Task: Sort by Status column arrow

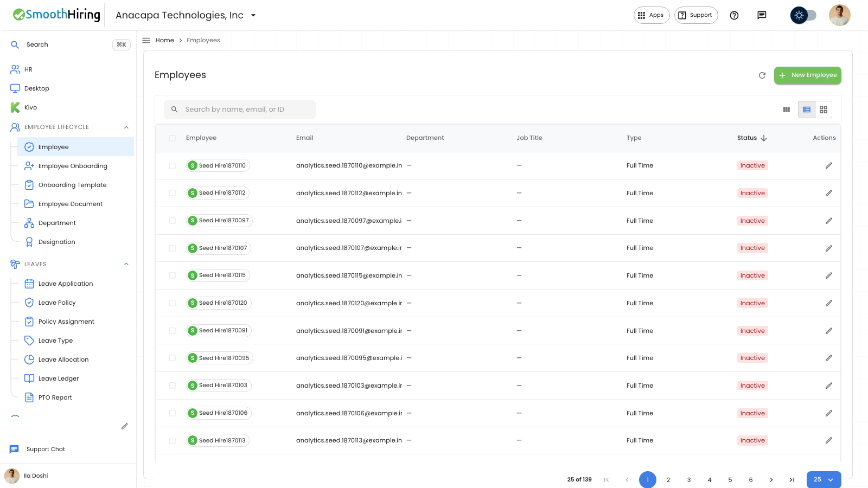Action: 764,138
